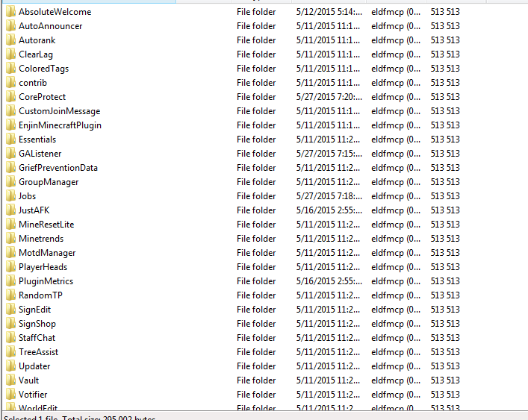Viewport: 528px width, 420px height.
Task: Select the Votifier folder name
Action: click(x=33, y=394)
